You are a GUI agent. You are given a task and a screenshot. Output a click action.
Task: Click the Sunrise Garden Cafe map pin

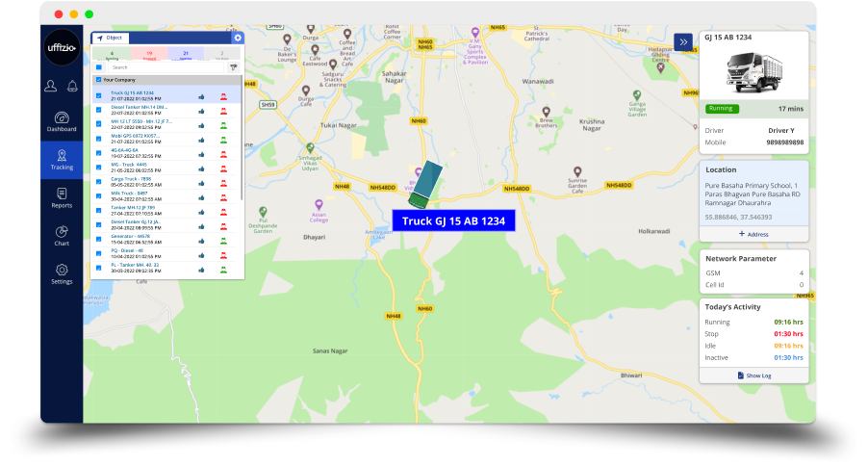click(x=577, y=171)
